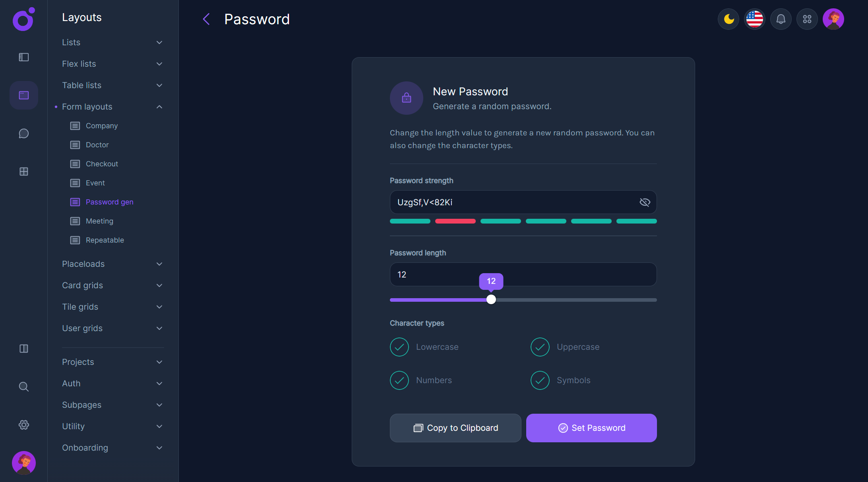The width and height of the screenshot is (868, 482).
Task: Click the password length slider handle
Action: pos(491,300)
